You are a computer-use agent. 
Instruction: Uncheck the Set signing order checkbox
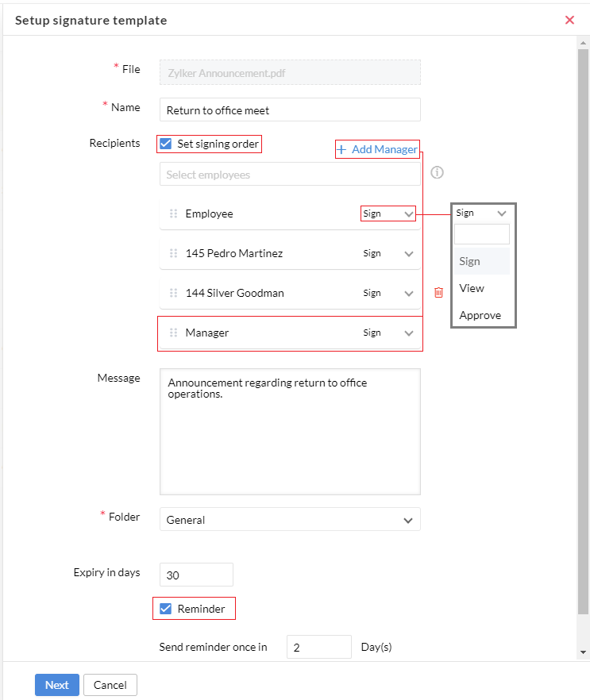pyautogui.click(x=166, y=144)
